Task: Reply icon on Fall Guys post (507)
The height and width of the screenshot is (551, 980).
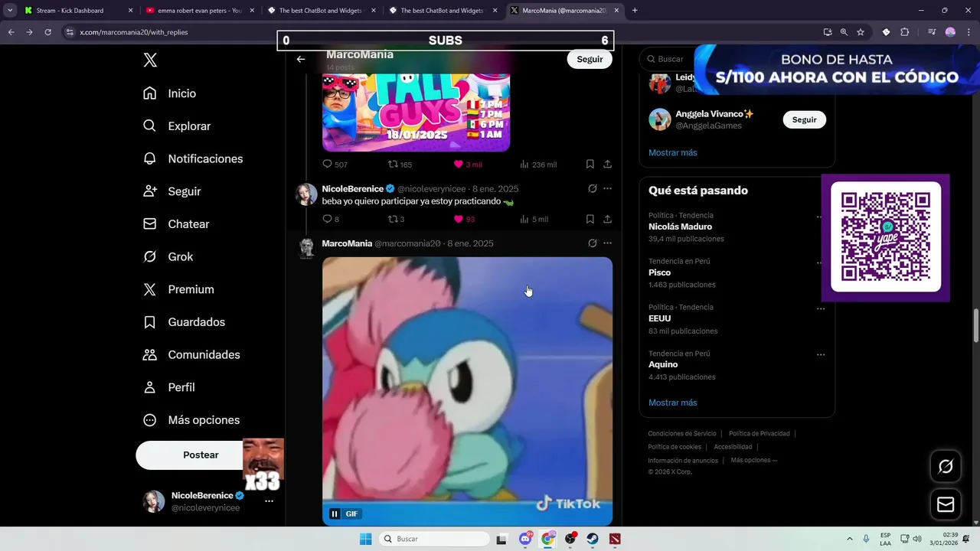Action: (327, 165)
